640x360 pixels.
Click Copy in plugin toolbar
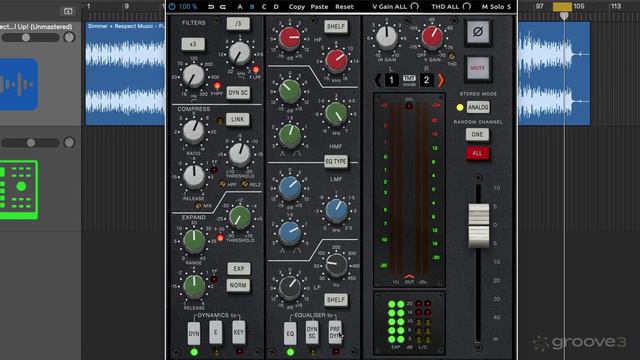296,7
